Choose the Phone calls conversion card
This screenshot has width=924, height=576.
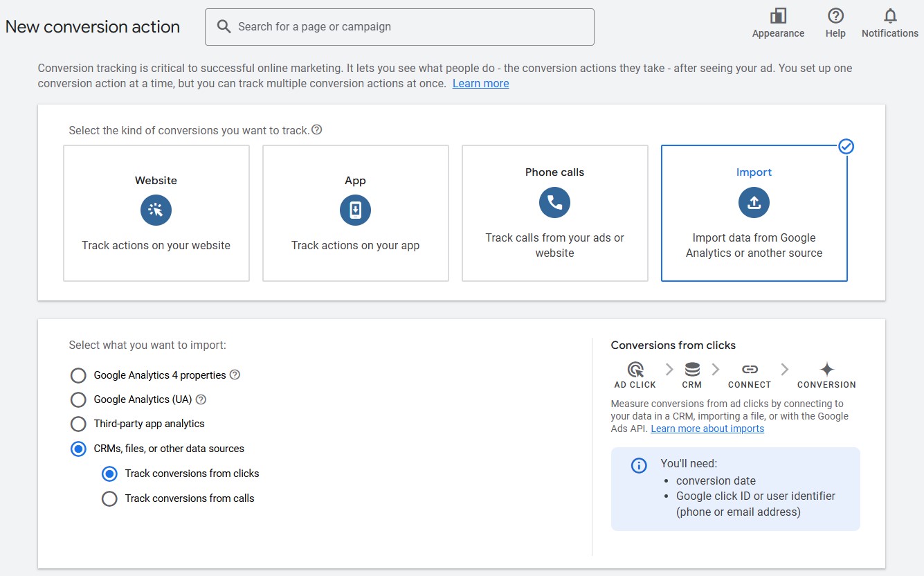tap(555, 213)
